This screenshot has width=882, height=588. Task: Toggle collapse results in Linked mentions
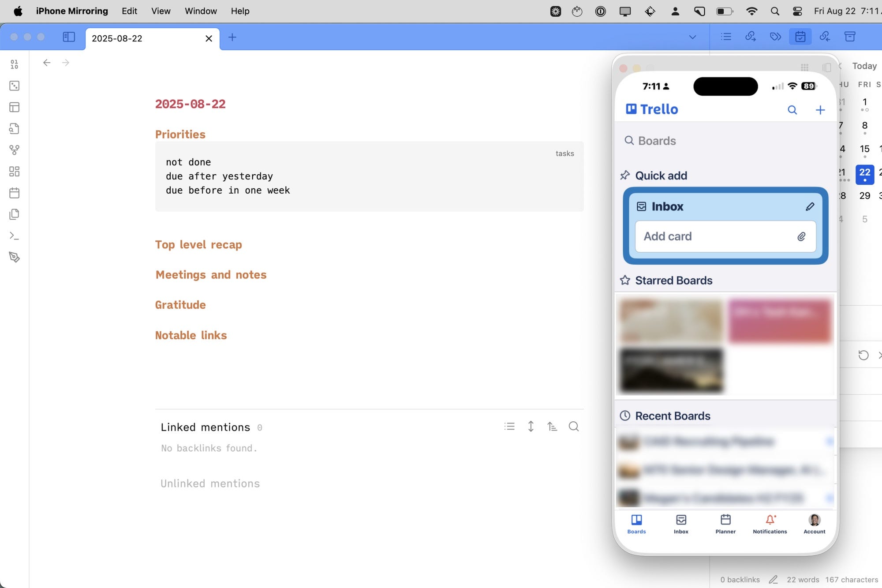point(509,427)
